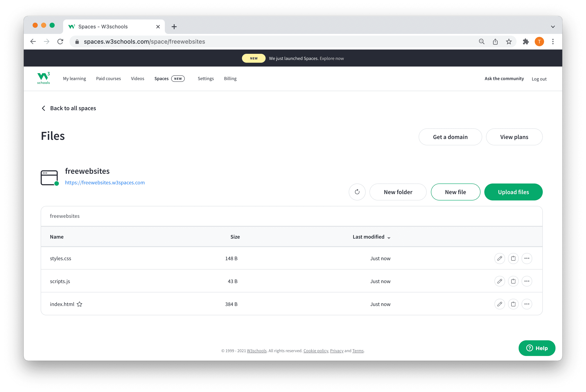The width and height of the screenshot is (586, 392).
Task: Open the tab search chevron dropdown
Action: tap(553, 27)
